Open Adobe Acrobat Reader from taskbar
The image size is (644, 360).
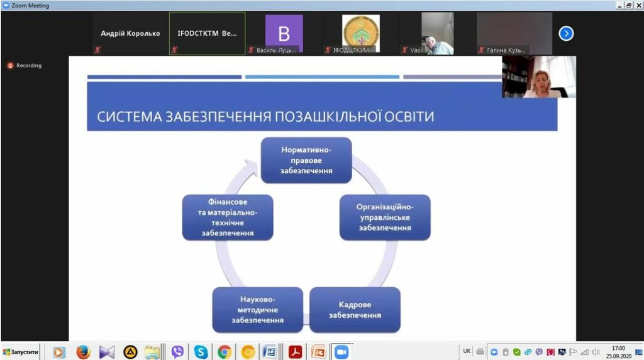click(x=295, y=352)
